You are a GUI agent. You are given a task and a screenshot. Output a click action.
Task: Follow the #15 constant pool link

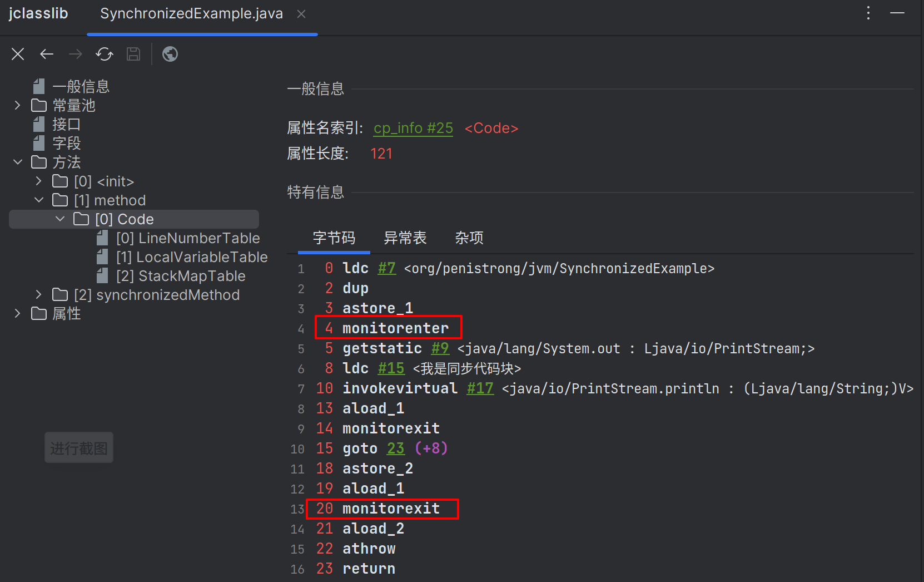391,368
